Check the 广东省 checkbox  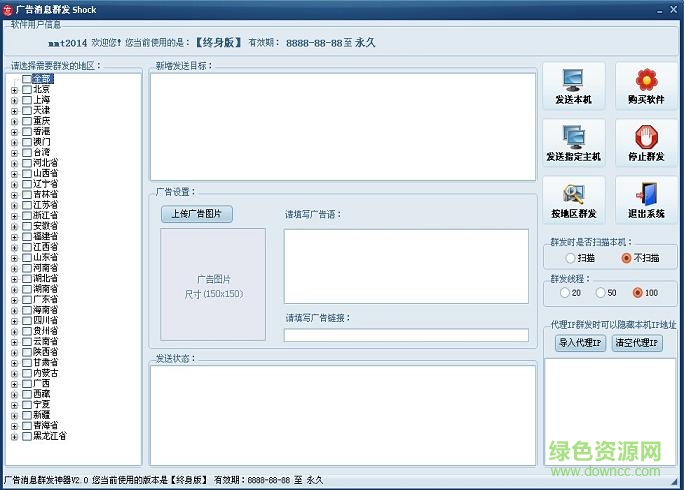pos(27,299)
